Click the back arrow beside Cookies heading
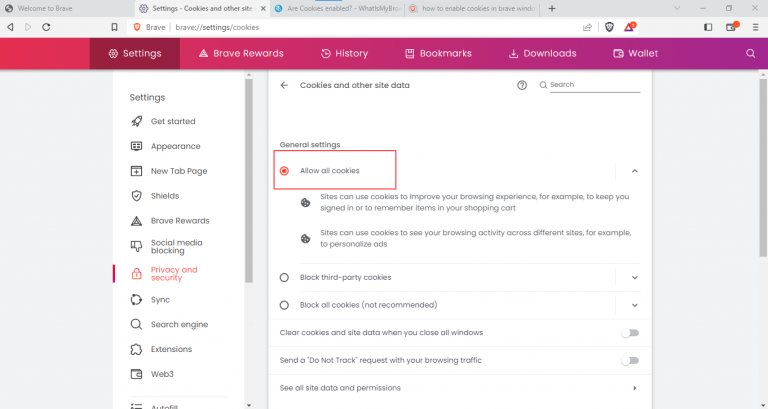 tap(284, 86)
